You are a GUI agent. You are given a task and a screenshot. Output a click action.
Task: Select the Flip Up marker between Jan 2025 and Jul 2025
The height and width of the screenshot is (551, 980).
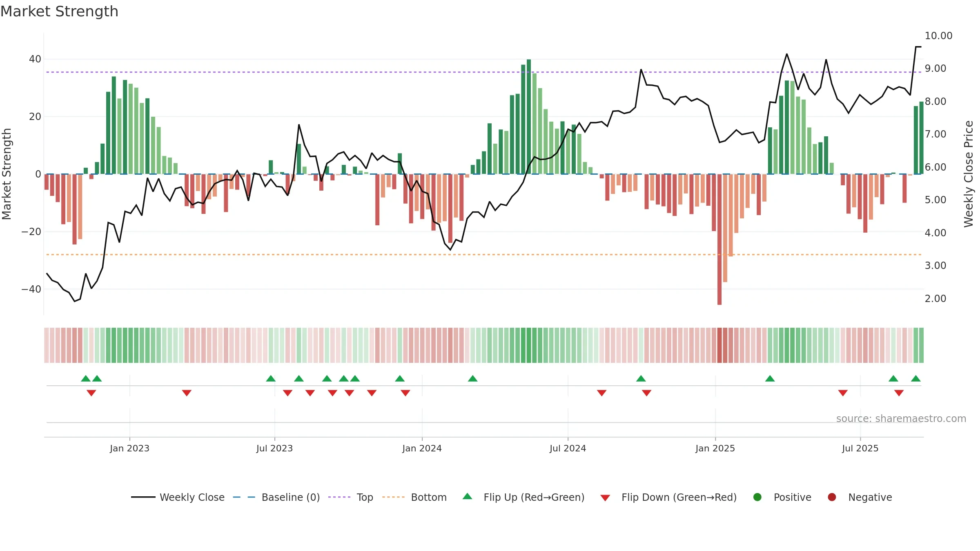click(770, 378)
